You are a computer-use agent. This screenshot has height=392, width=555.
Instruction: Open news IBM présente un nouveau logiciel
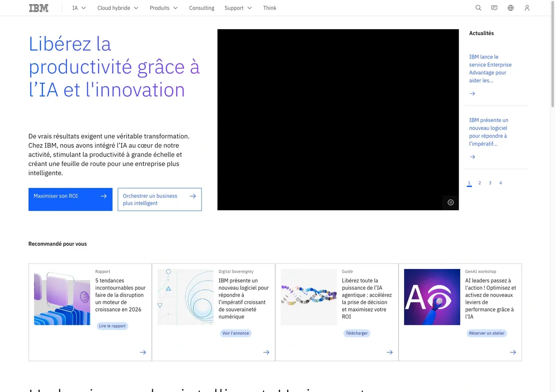489,132
